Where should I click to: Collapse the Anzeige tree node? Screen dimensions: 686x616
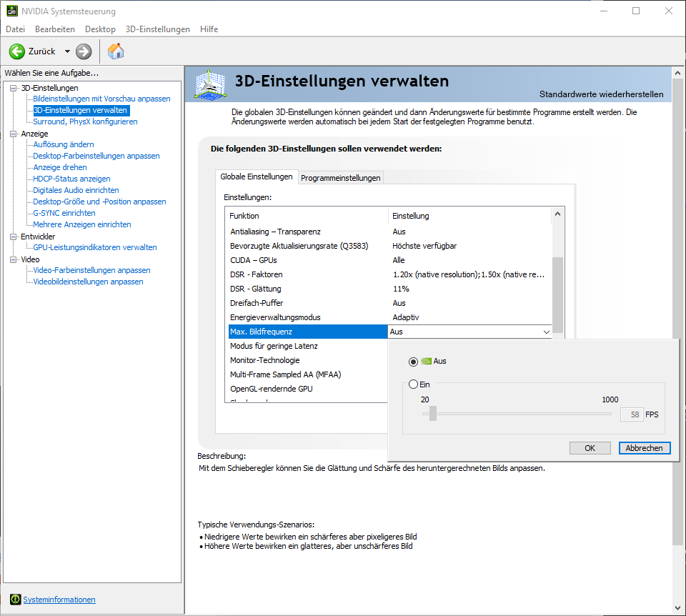click(x=13, y=134)
